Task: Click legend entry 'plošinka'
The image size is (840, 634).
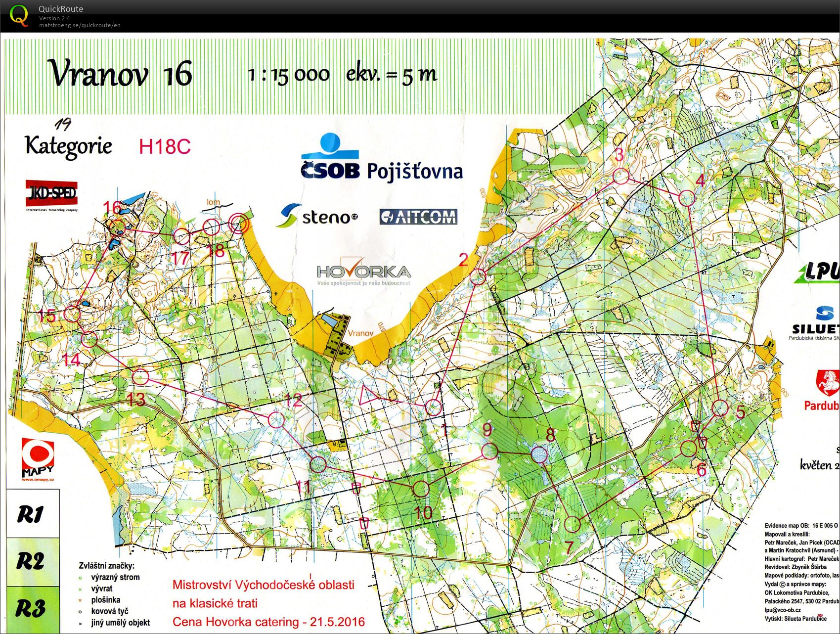Action: point(105,600)
